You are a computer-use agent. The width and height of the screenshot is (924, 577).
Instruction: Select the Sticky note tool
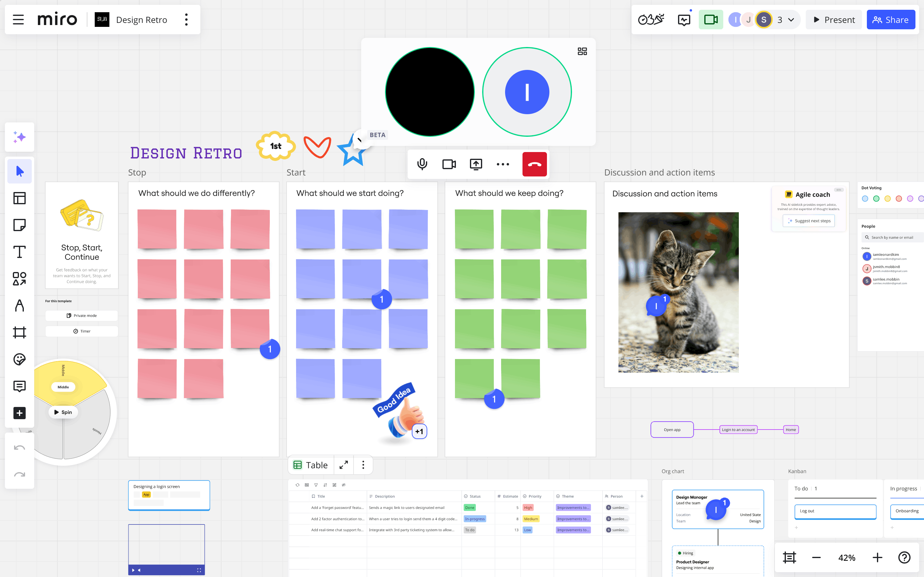point(20,225)
